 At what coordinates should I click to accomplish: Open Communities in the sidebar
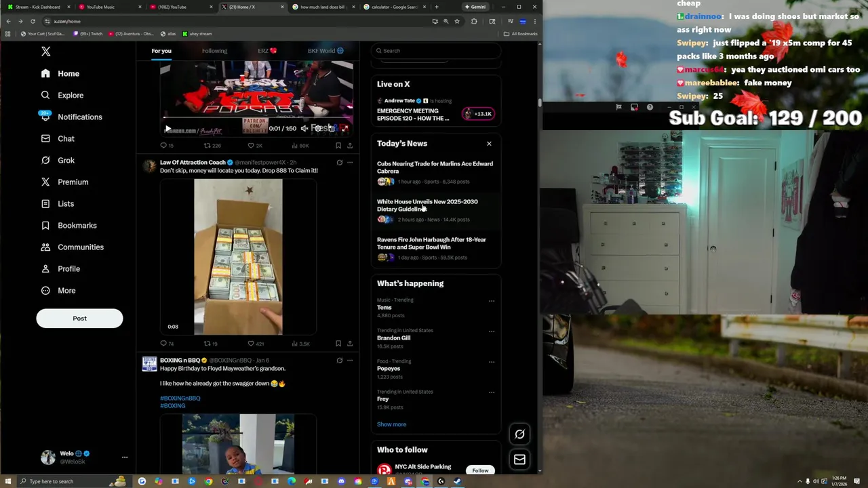[72, 247]
